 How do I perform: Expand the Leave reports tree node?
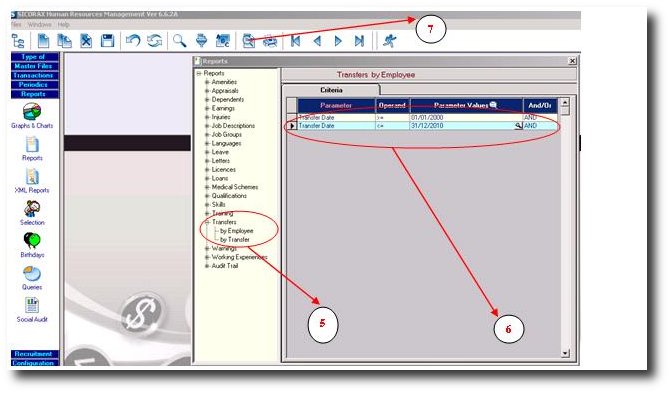click(207, 152)
